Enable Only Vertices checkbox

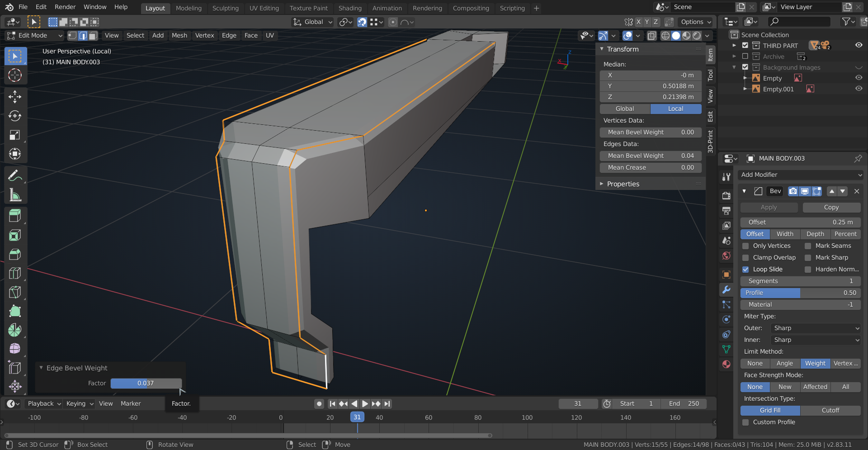(746, 246)
